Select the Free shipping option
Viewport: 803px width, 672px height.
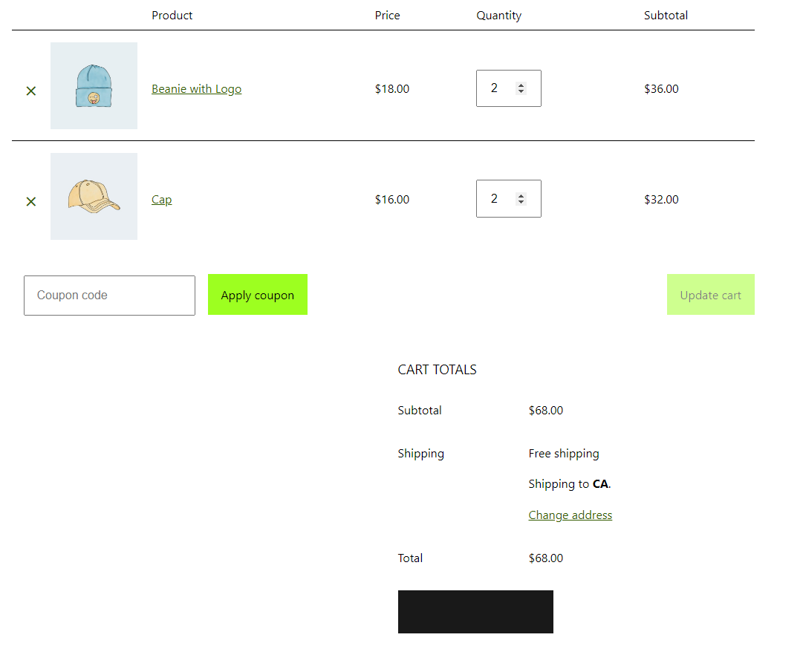tap(564, 453)
